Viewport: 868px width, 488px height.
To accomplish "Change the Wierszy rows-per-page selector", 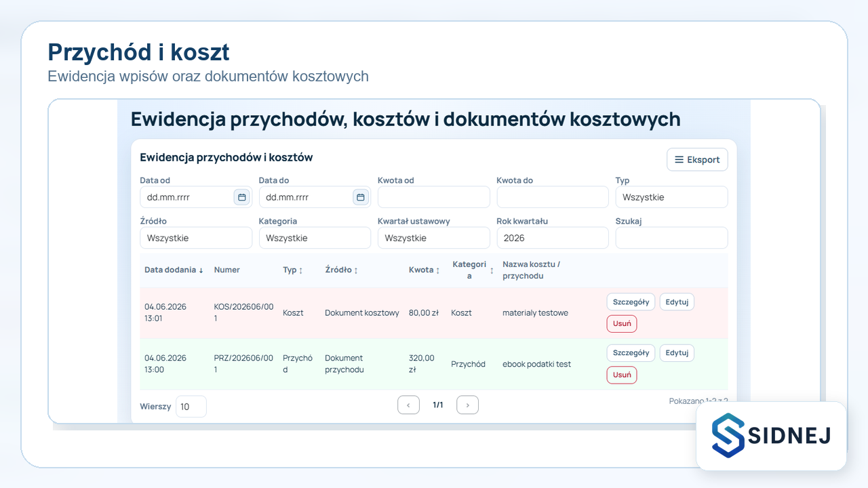I will click(x=191, y=407).
